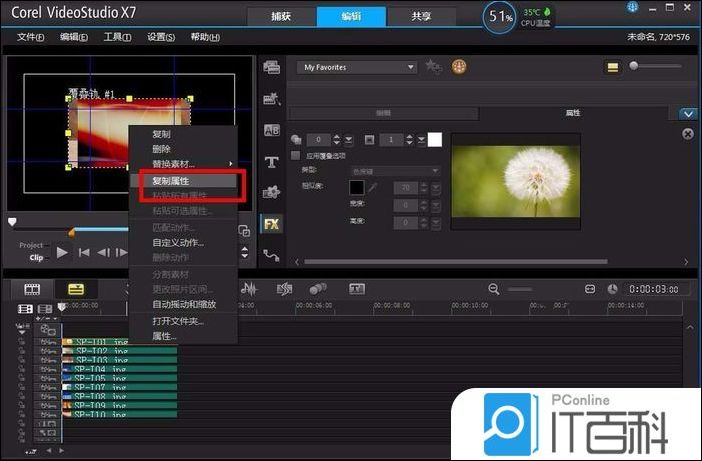Open the Instant Project library icon
The width and height of the screenshot is (702, 461).
[271, 98]
